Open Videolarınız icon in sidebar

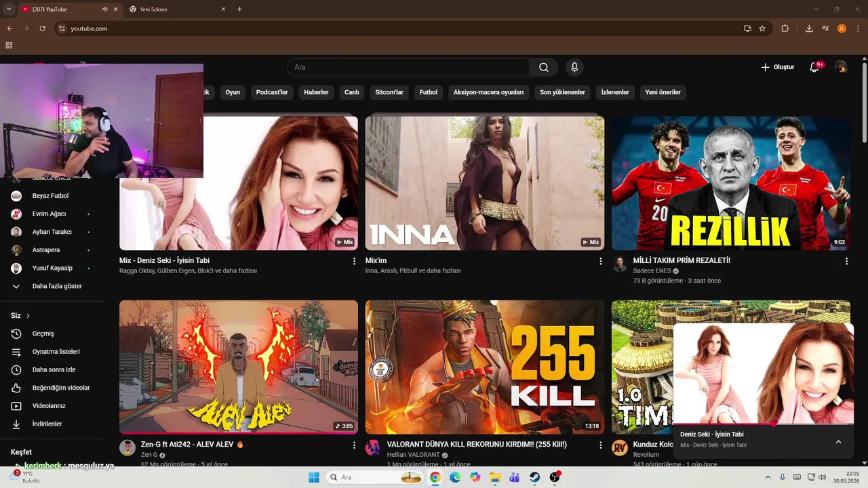point(16,406)
